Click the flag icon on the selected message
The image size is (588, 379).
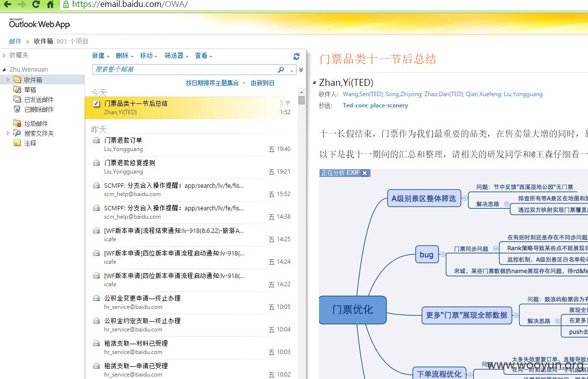coord(288,103)
